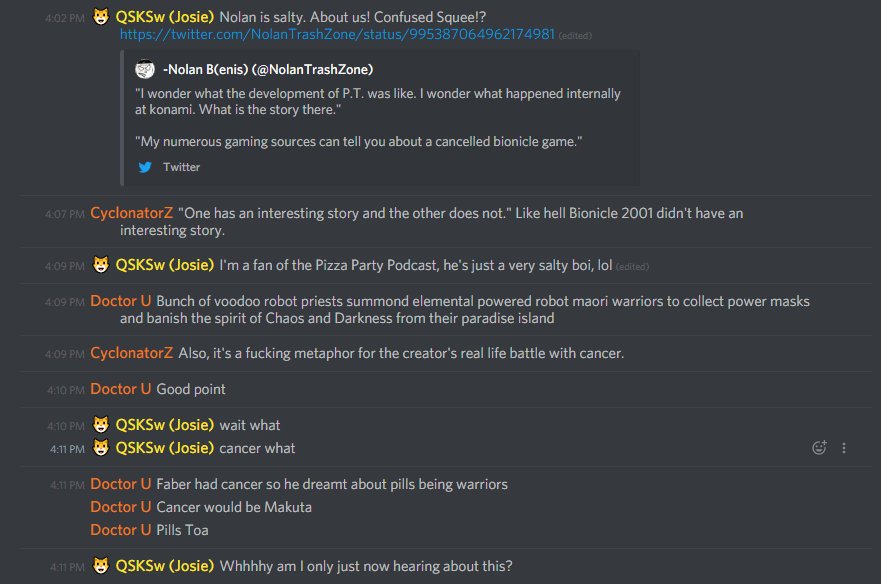
Task: Click the -Nolan B(enis) (@NolanTrashZone) embed title
Action: (268, 70)
